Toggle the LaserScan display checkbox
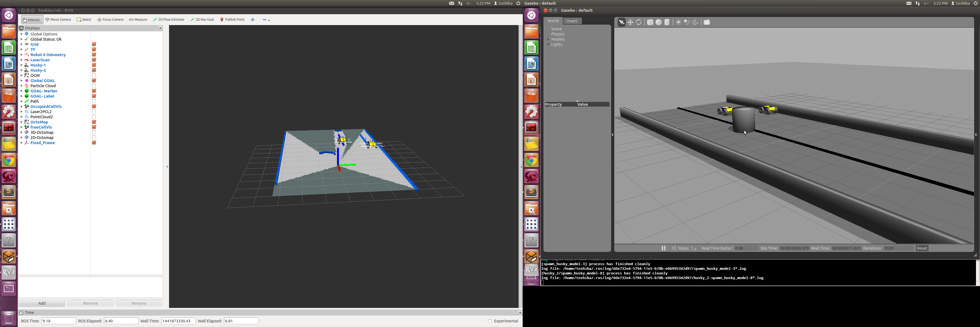This screenshot has height=327, width=980. click(x=94, y=60)
